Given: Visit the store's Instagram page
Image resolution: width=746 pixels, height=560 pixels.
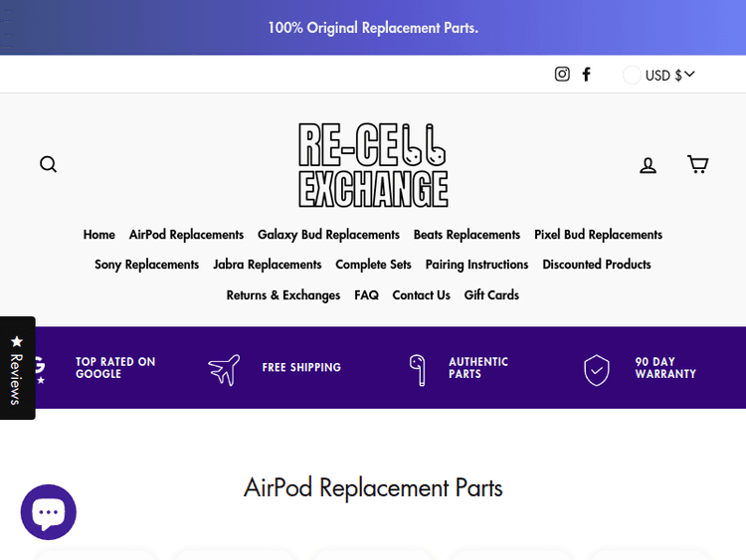Looking at the screenshot, I should (562, 75).
